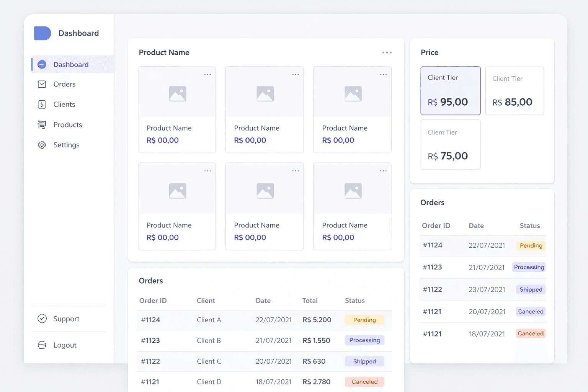
Task: Select Clients in the navigation menu
Action: [x=64, y=104]
